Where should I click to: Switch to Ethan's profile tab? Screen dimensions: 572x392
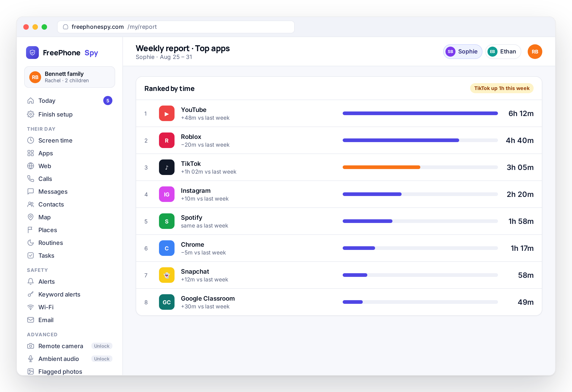[503, 52]
